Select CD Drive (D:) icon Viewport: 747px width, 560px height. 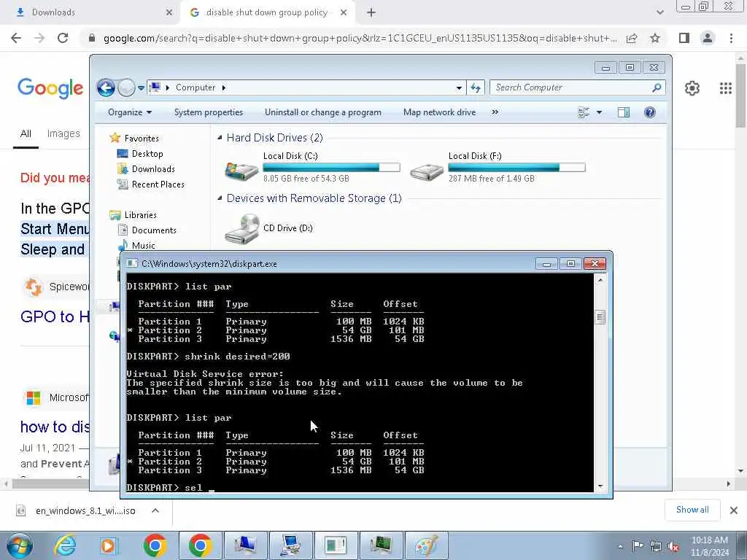[242, 228]
